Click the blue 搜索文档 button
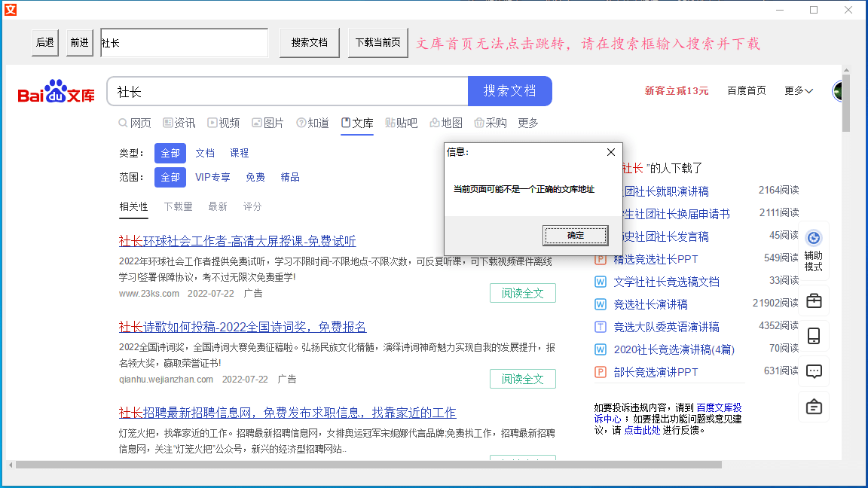This screenshot has height=488, width=868. pos(510,90)
